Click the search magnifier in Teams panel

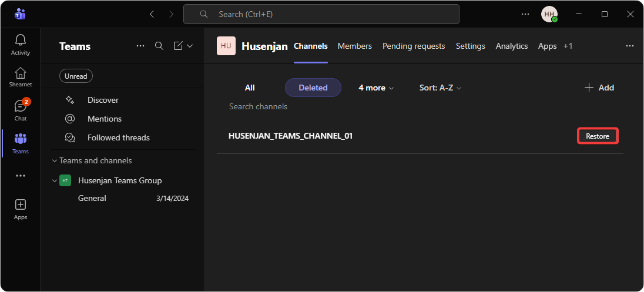point(159,46)
